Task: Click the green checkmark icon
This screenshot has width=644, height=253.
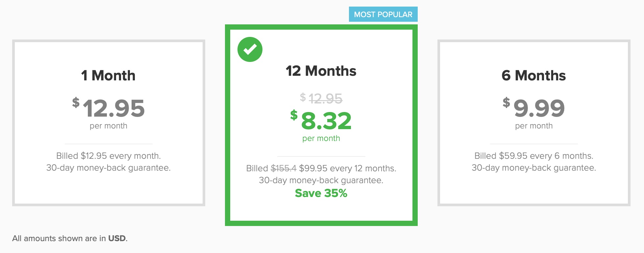Action: 250,49
